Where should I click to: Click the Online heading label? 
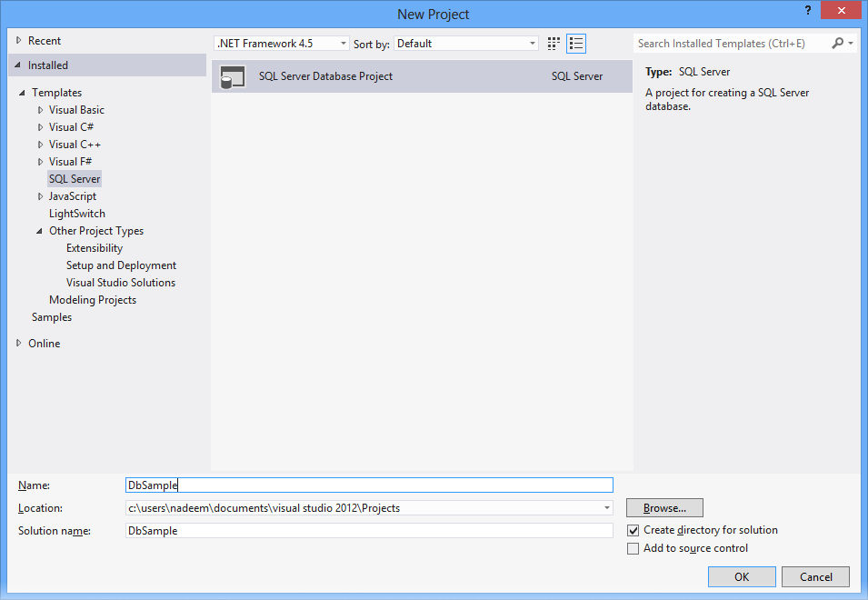(x=45, y=343)
